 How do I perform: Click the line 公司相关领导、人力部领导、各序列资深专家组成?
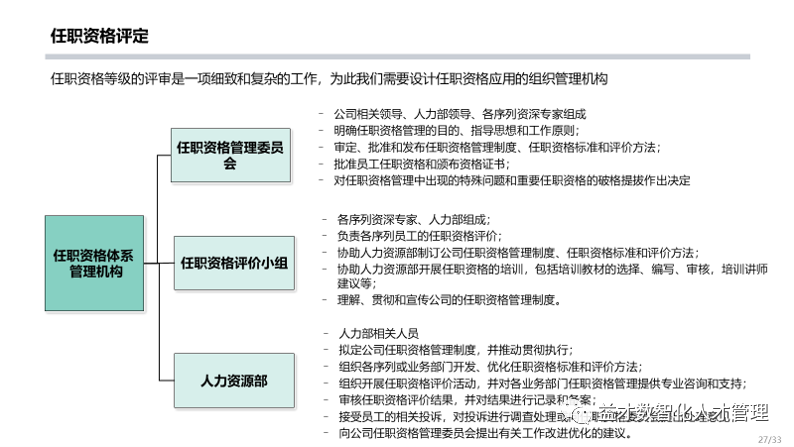click(x=460, y=114)
